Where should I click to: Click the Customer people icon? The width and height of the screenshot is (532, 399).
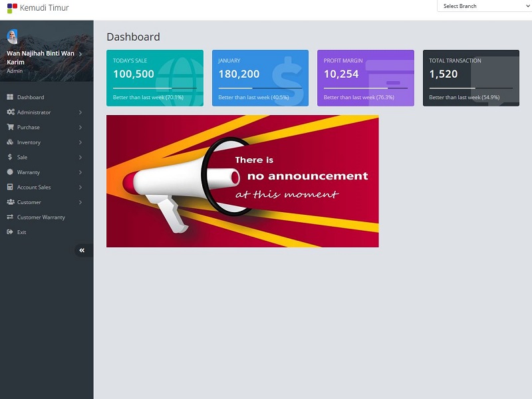pos(10,202)
